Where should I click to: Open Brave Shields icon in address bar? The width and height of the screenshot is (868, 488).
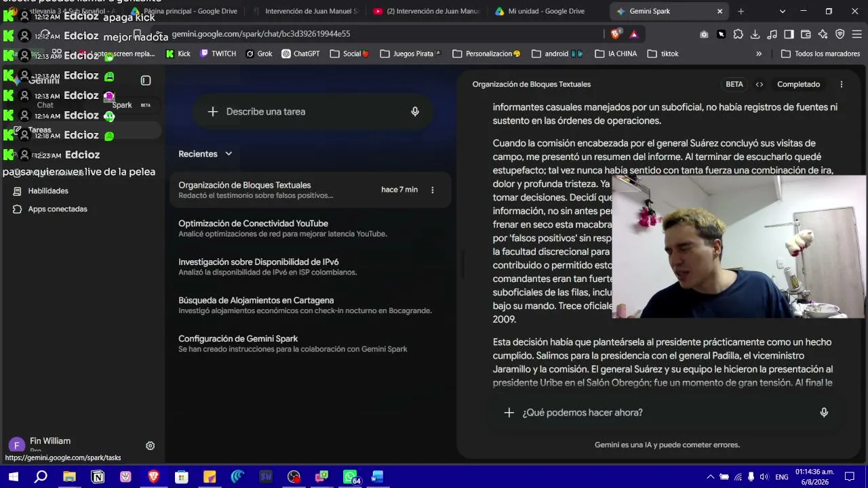tap(616, 34)
